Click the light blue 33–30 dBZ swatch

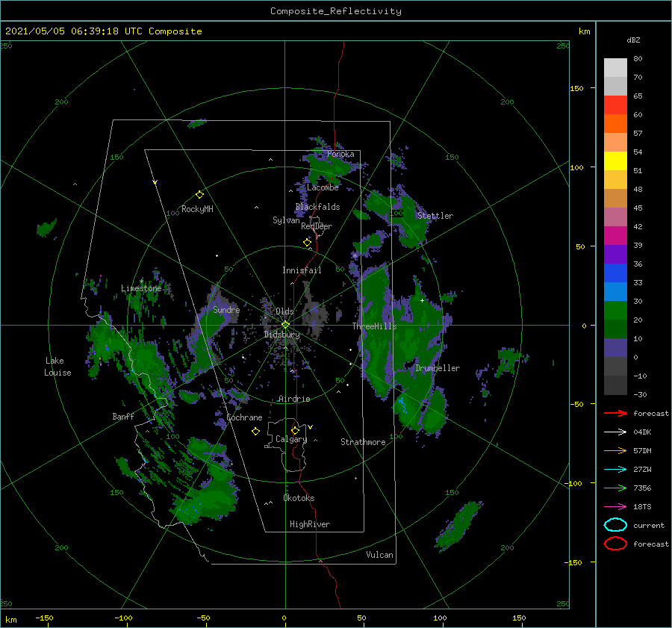pos(615,291)
